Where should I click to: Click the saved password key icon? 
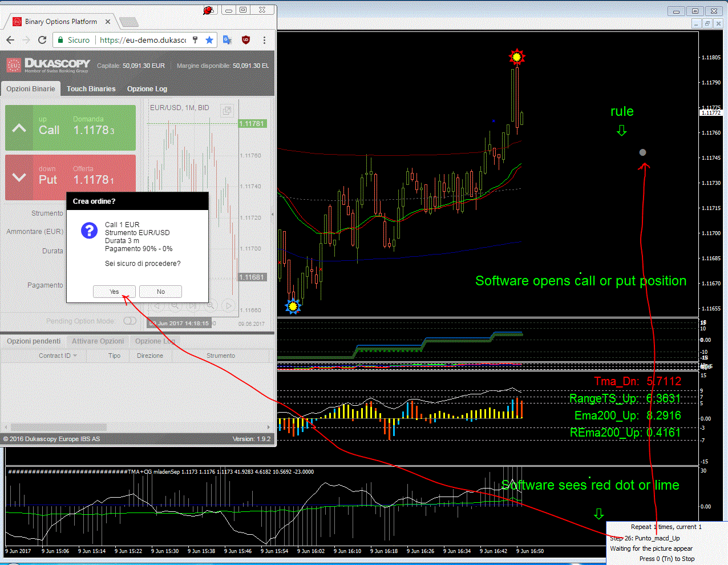click(195, 40)
